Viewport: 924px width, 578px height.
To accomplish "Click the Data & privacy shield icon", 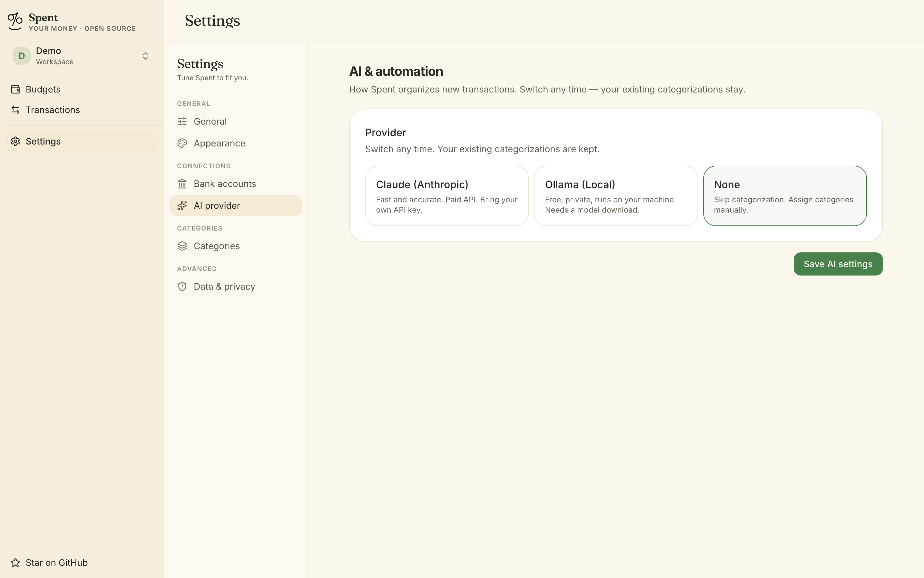I will click(x=182, y=286).
